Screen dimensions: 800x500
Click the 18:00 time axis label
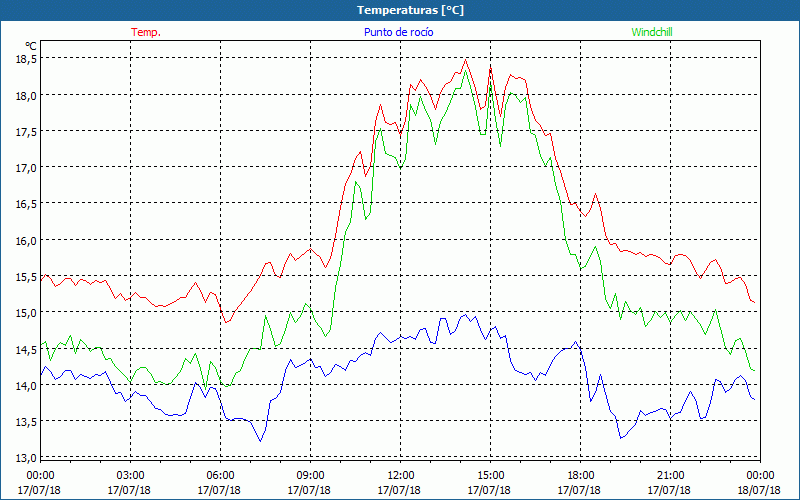pyautogui.click(x=580, y=476)
